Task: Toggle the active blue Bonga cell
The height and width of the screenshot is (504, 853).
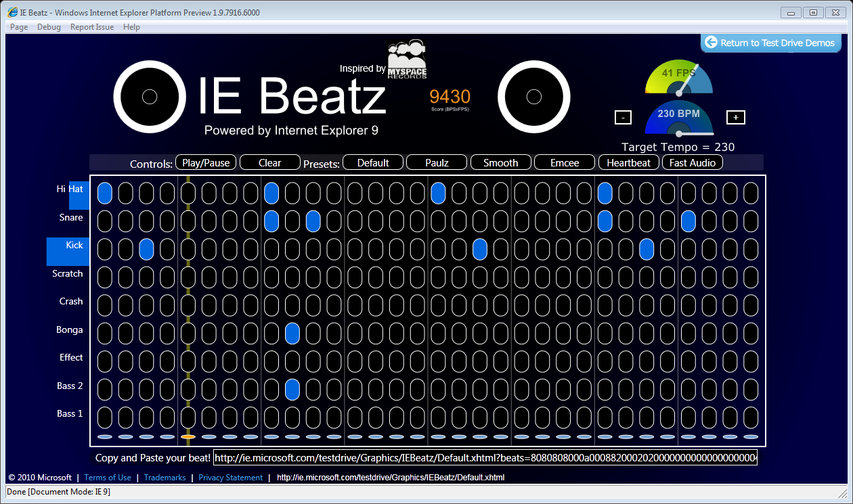Action: point(292,334)
